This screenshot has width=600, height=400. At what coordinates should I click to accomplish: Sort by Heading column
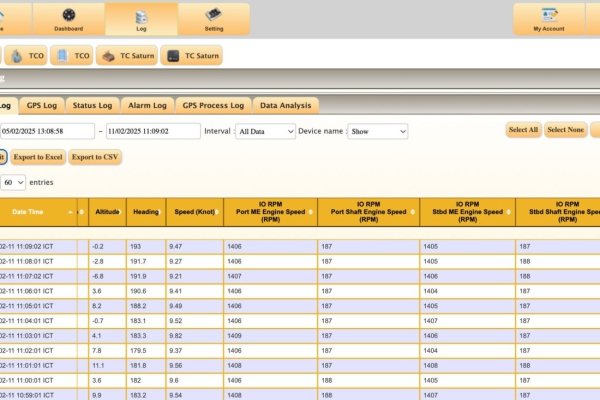click(x=146, y=212)
